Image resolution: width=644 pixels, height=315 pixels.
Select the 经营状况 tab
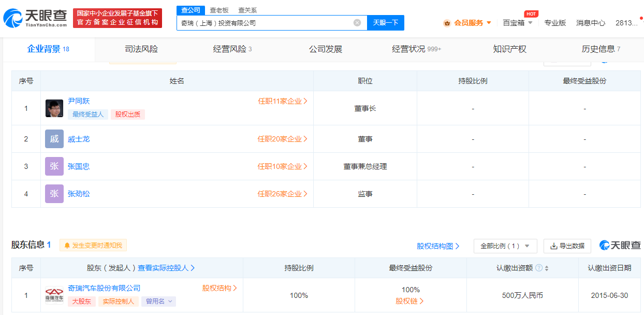coord(417,49)
